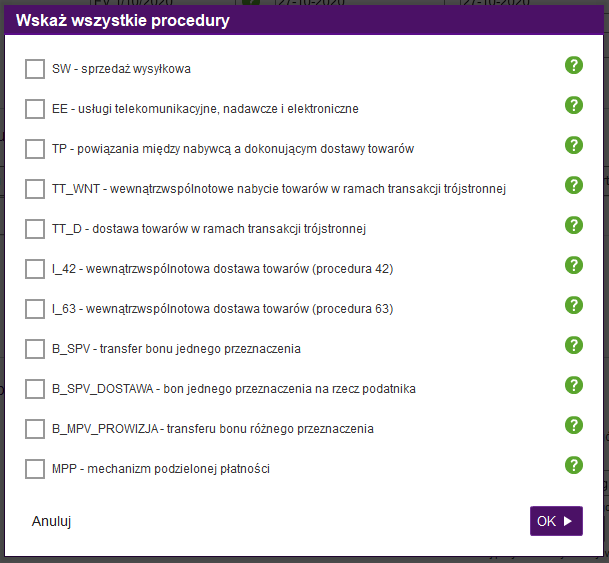Viewport: 609px width, 563px height.
Task: Open help for TT_D dostawa towarów
Action: click(x=574, y=225)
